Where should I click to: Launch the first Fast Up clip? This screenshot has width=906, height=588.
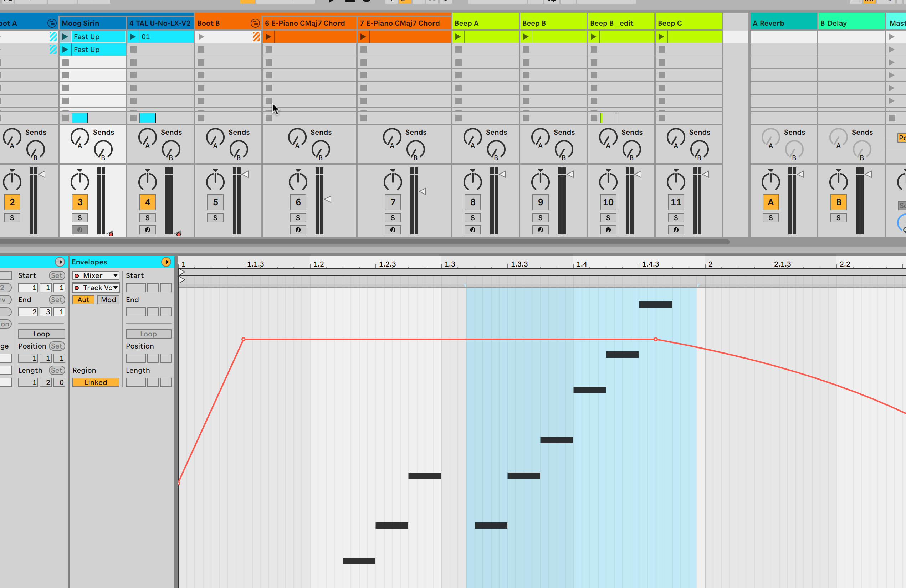click(x=65, y=37)
